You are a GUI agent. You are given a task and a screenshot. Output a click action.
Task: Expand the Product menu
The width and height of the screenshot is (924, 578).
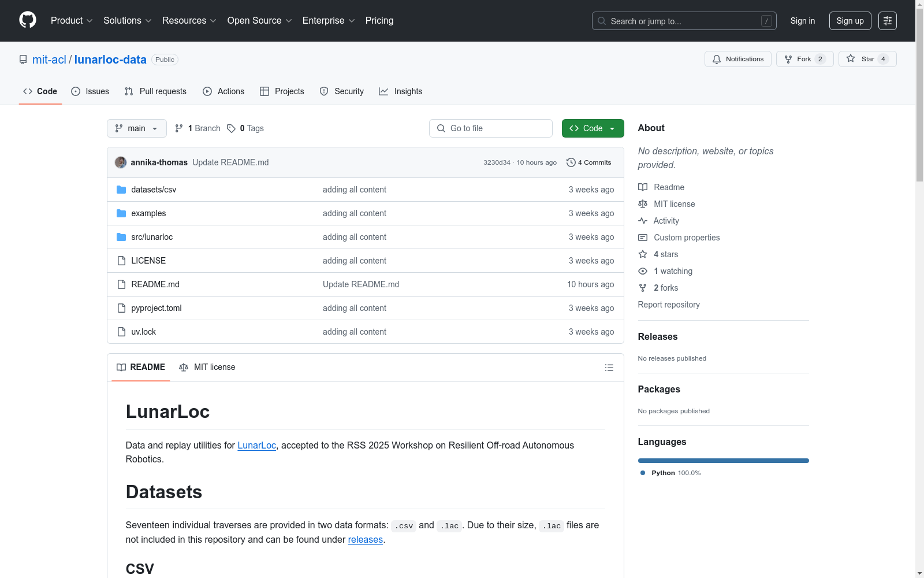click(x=72, y=21)
